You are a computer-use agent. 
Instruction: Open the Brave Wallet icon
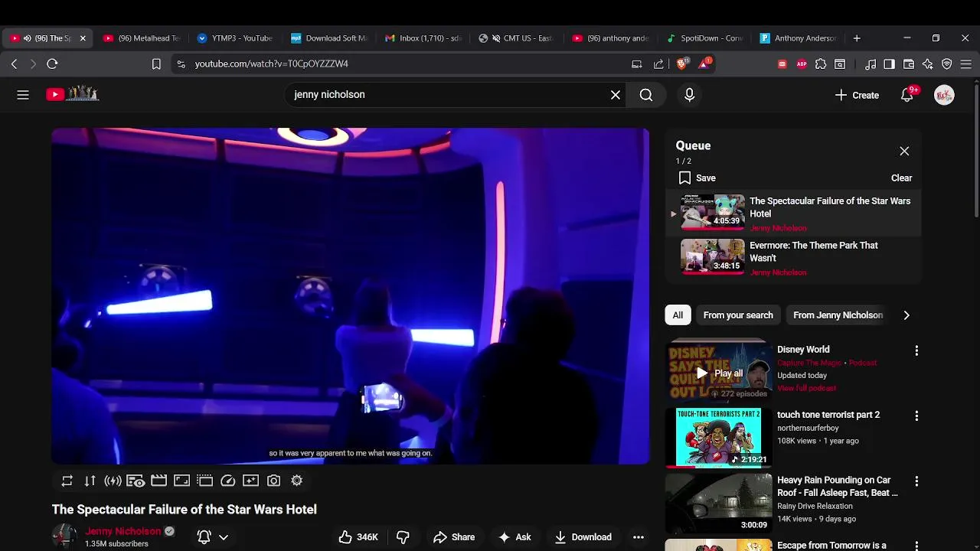pyautogui.click(x=909, y=64)
